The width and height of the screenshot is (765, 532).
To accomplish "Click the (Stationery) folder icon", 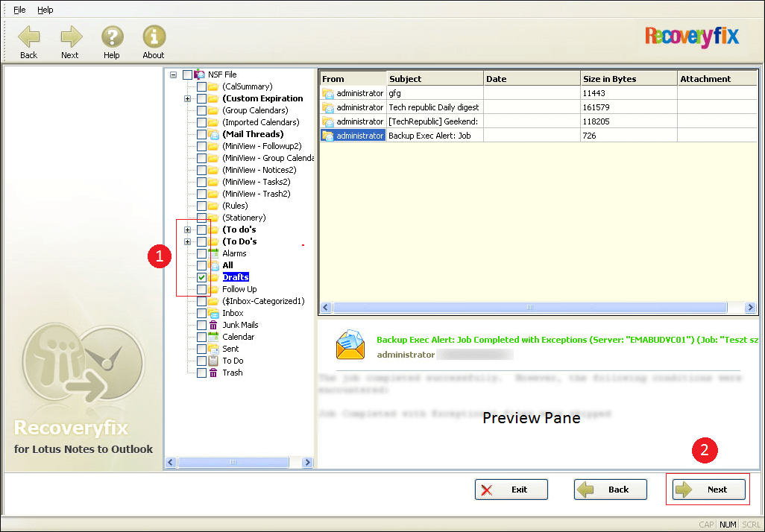I will click(213, 218).
